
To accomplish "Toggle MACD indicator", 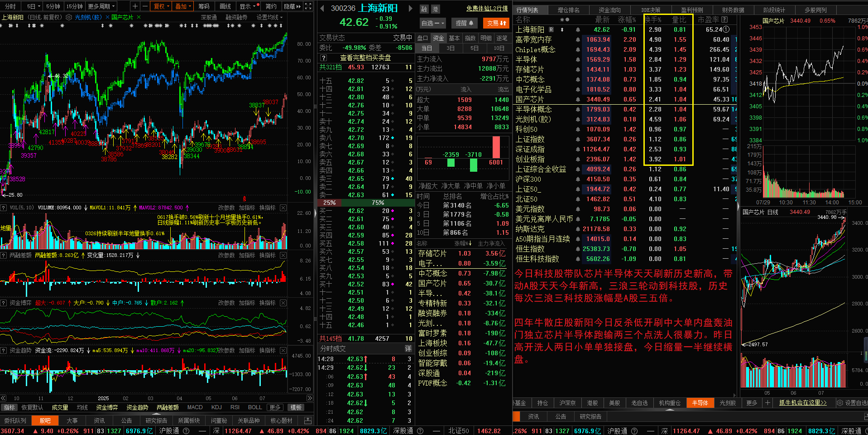I will pos(195,407).
